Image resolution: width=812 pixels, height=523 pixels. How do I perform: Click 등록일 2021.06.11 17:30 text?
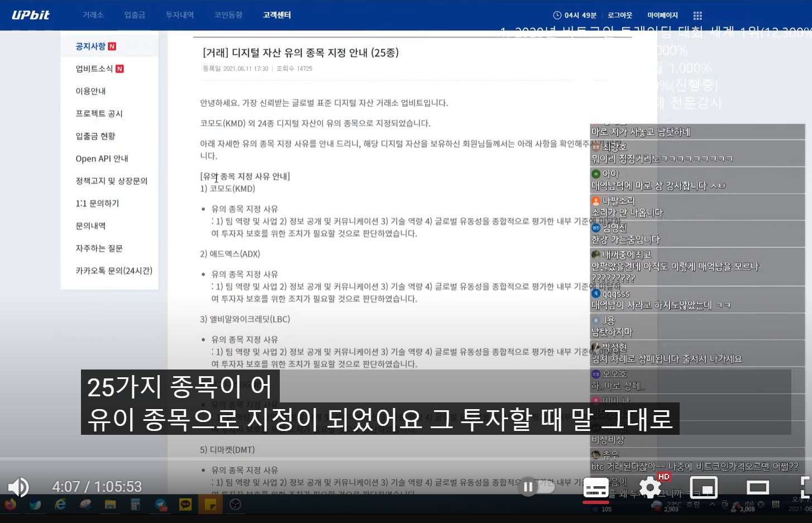236,69
